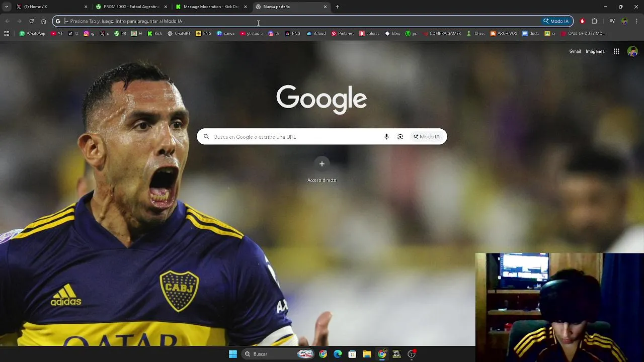Image resolution: width=644 pixels, height=362 pixels.
Task: Open Microsoft Store from the taskbar
Action: 352,354
